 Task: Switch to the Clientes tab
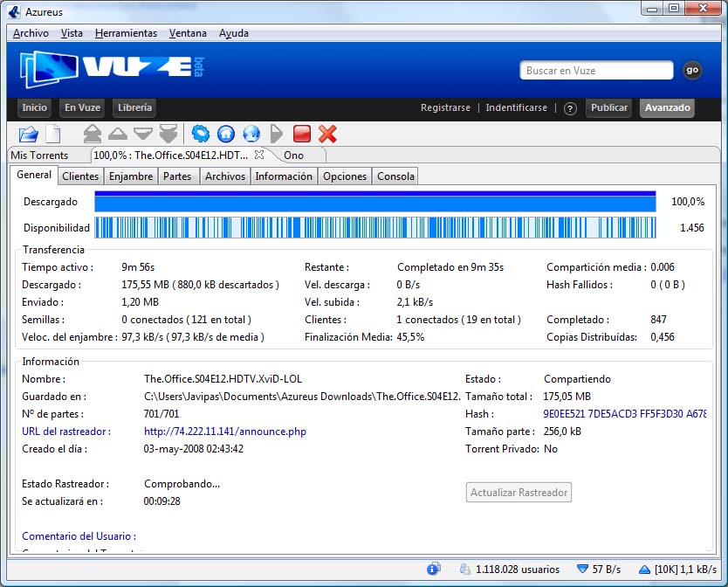coord(80,176)
